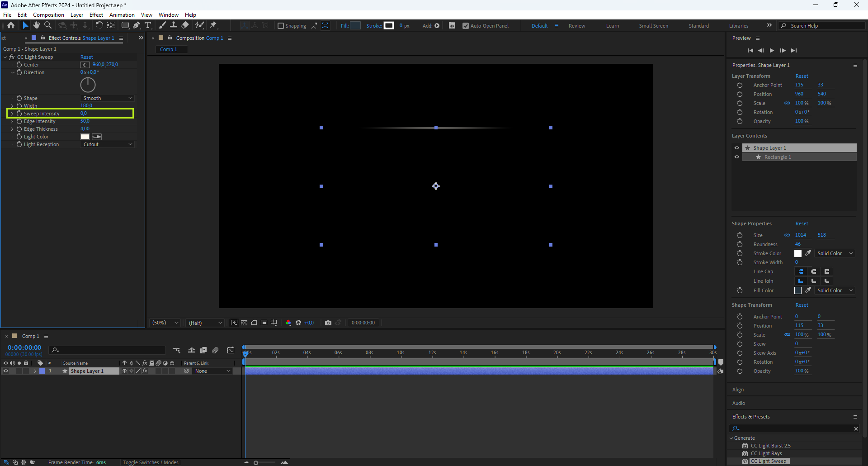The width and height of the screenshot is (868, 466).
Task: Expand the Sweep Intensity property
Action: [x=12, y=114]
